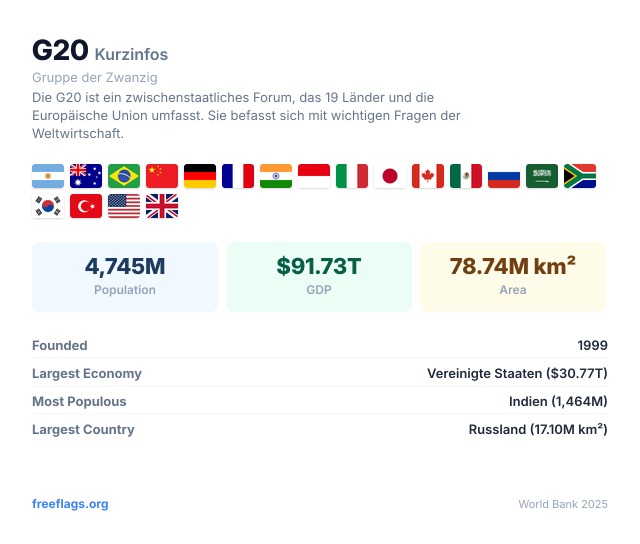640x544 pixels.
Task: Select 'Russland (17.10M km²)' value
Action: 538,430
